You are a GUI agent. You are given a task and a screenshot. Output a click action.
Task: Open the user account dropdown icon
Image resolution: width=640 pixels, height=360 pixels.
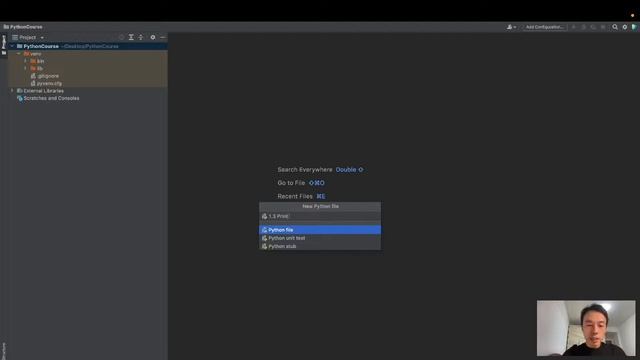point(511,27)
